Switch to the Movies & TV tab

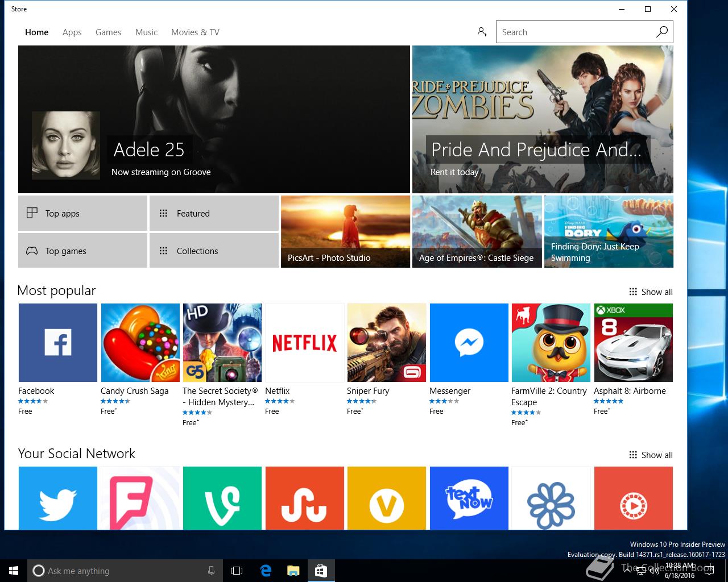tap(195, 32)
